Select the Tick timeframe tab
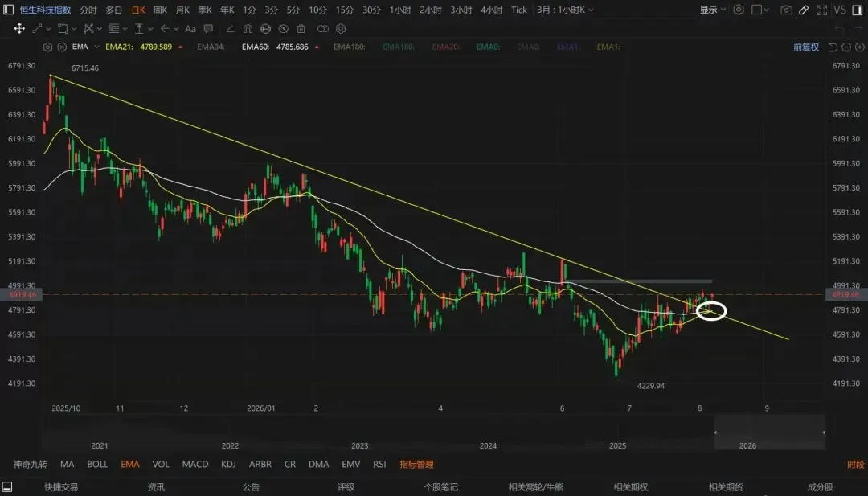Image resolution: width=868 pixels, height=496 pixels. tap(519, 10)
